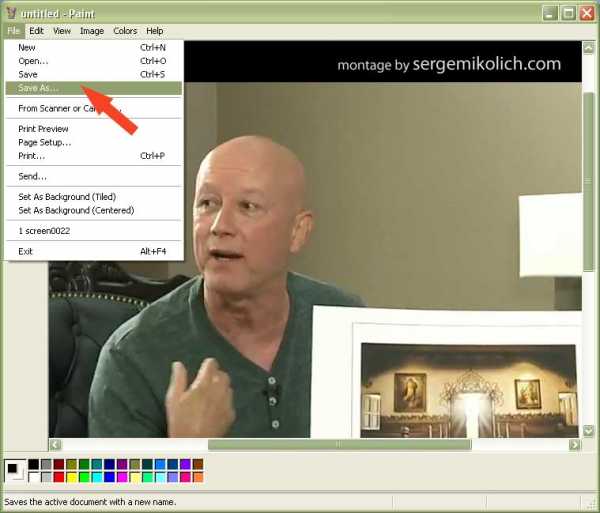Image resolution: width=600 pixels, height=513 pixels.
Task: Click the horizontal scrollbar thumb
Action: tap(340, 445)
